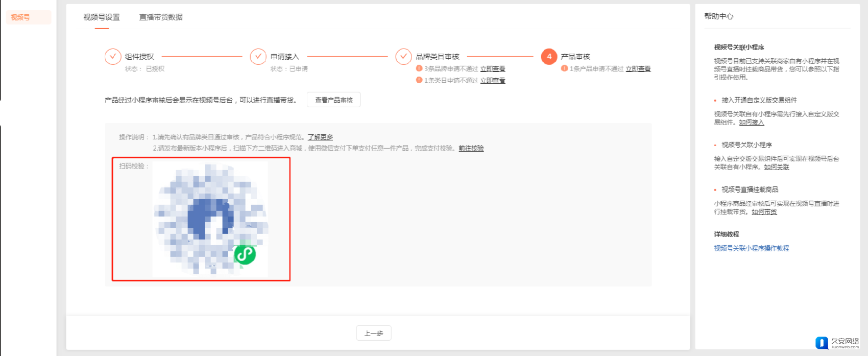Click warning icon beside 3条品牌申请不通过
The width and height of the screenshot is (868, 356).
click(x=419, y=68)
